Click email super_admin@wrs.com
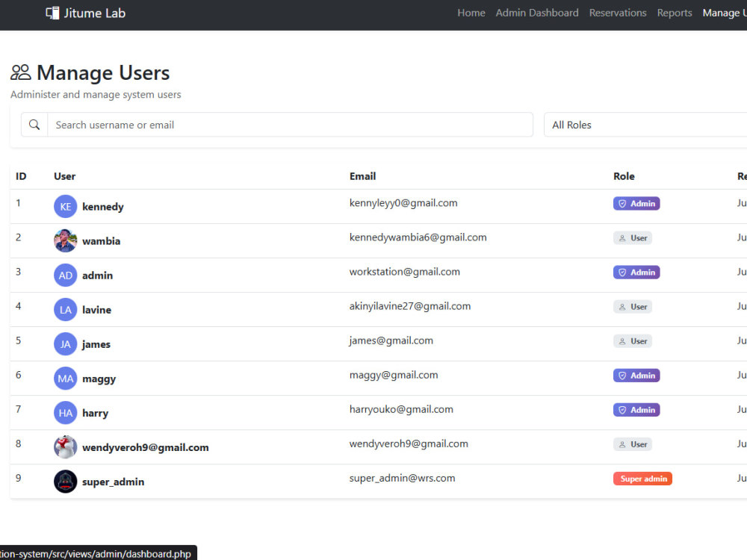 coord(403,478)
